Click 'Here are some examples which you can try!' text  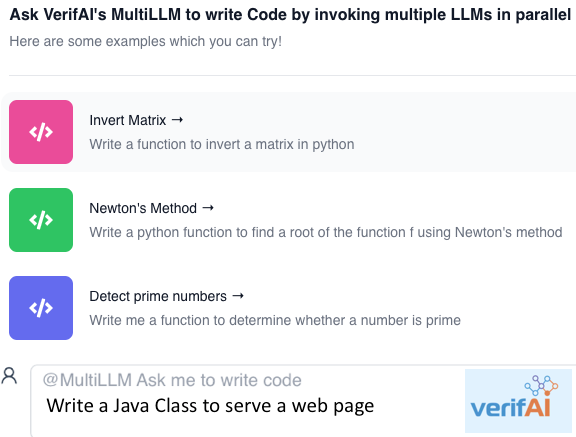[145, 41]
